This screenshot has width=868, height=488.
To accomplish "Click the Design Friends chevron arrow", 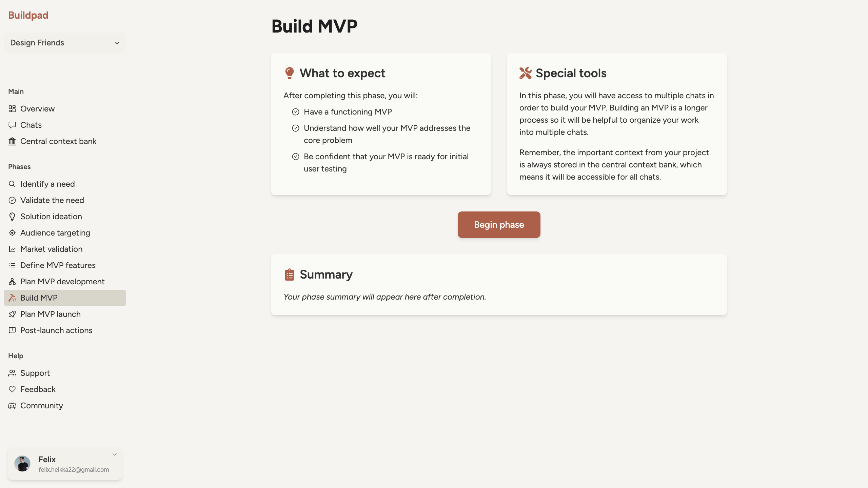I will [117, 43].
